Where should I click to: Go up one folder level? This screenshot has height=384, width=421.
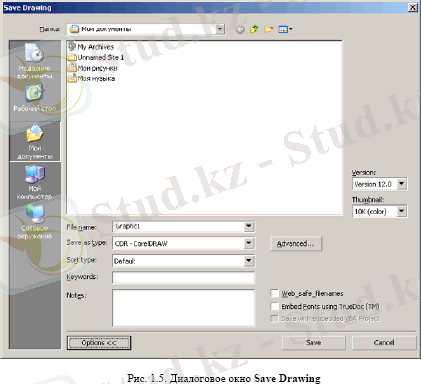point(254,29)
